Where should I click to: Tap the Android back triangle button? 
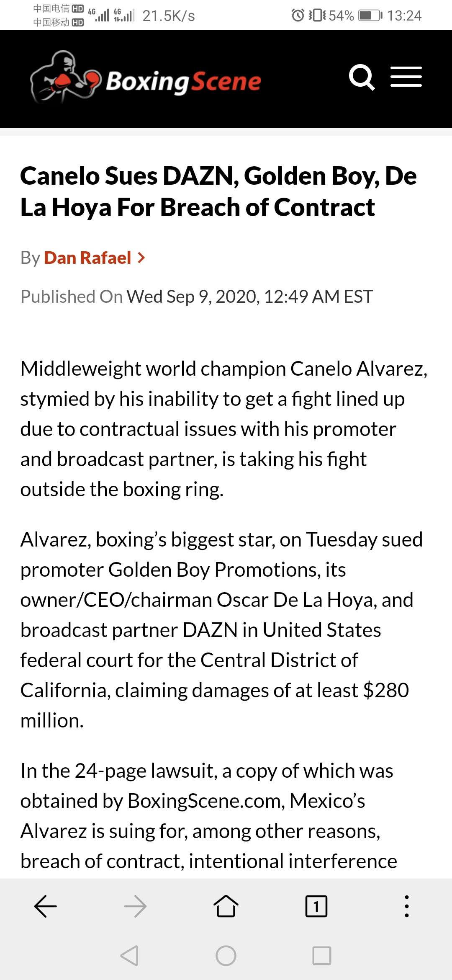click(x=129, y=956)
